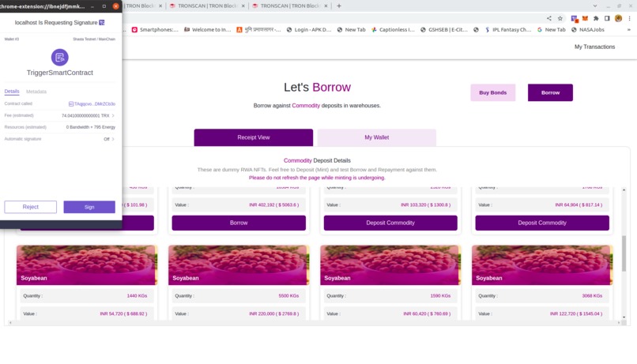The height and width of the screenshot is (364, 637).
Task: Open the NASAJobs bookmark
Action: (x=588, y=30)
